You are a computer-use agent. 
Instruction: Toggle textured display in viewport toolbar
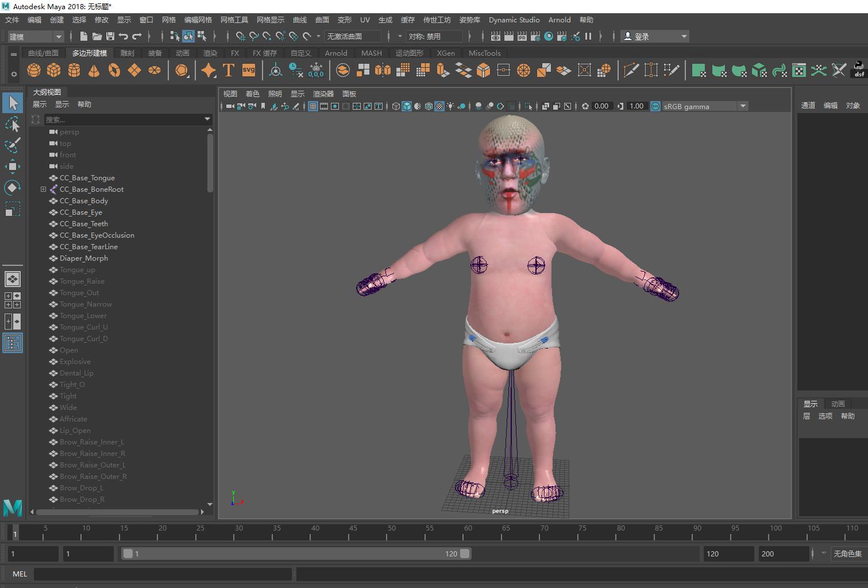[439, 106]
